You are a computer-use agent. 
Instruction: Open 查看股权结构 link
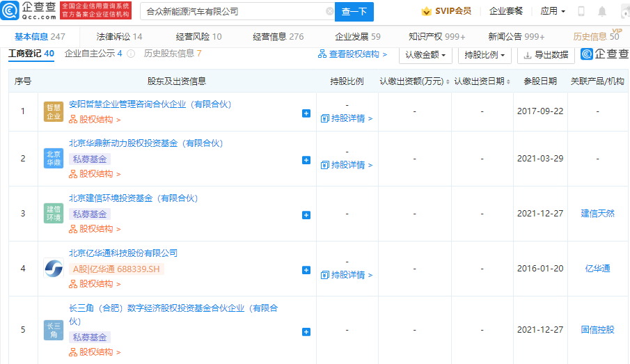[352, 54]
